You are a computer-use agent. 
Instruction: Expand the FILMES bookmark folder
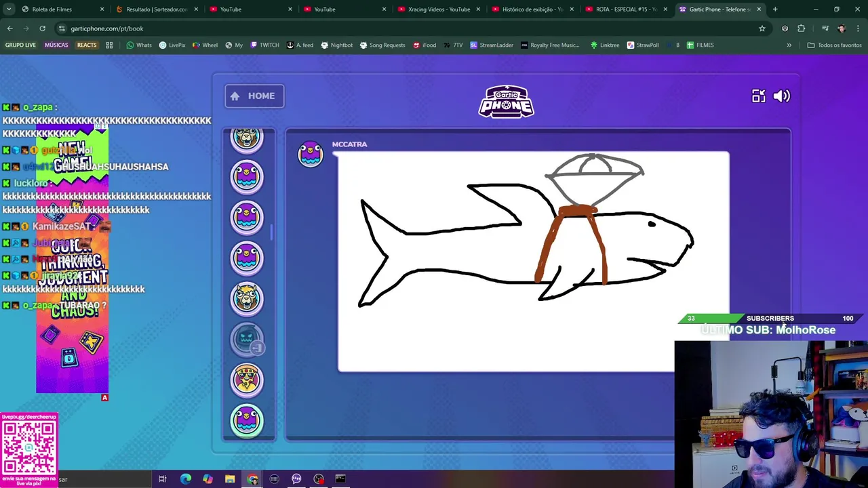(x=700, y=45)
